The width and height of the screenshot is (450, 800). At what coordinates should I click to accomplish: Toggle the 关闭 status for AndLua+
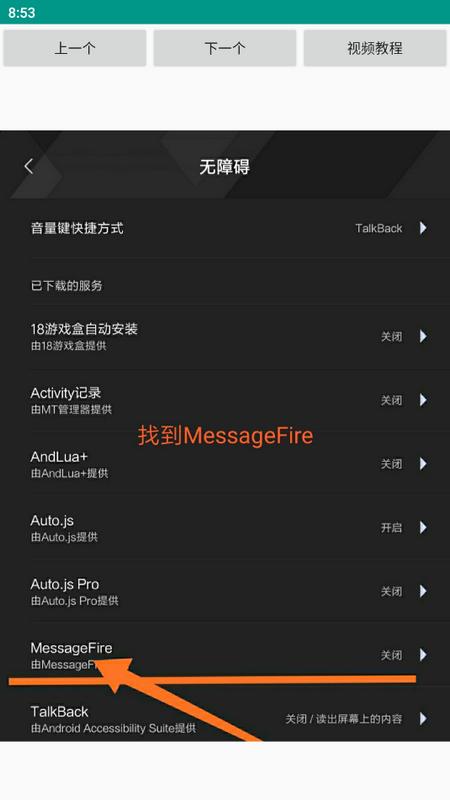click(x=391, y=464)
